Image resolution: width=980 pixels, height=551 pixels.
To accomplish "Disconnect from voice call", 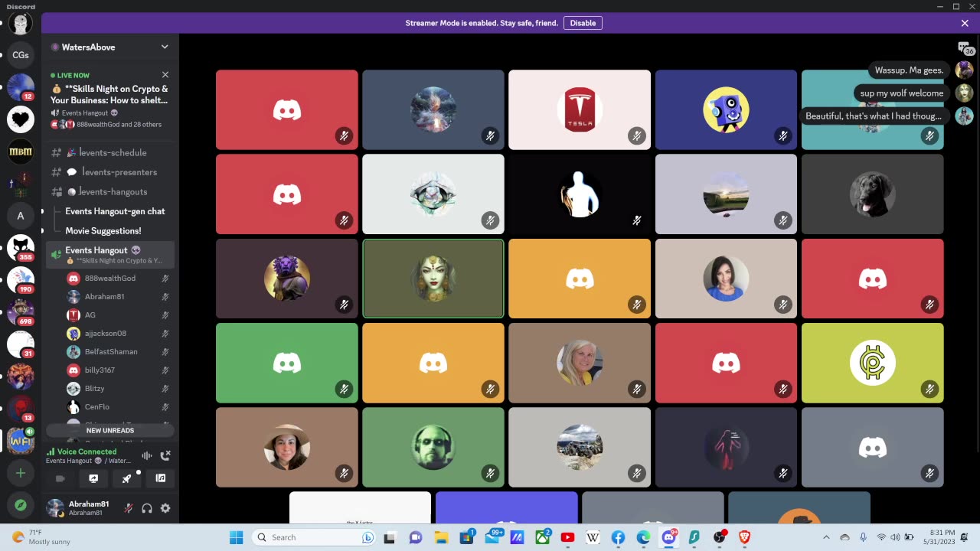I will [x=165, y=455].
